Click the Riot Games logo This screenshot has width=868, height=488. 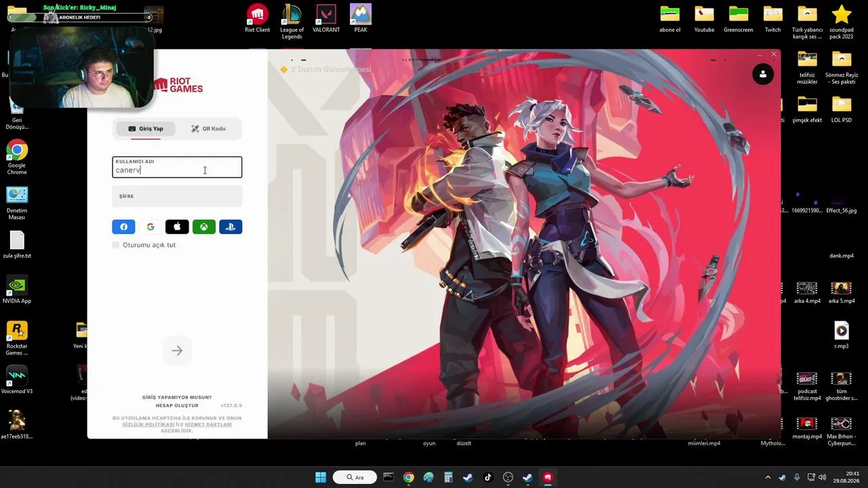pos(178,85)
